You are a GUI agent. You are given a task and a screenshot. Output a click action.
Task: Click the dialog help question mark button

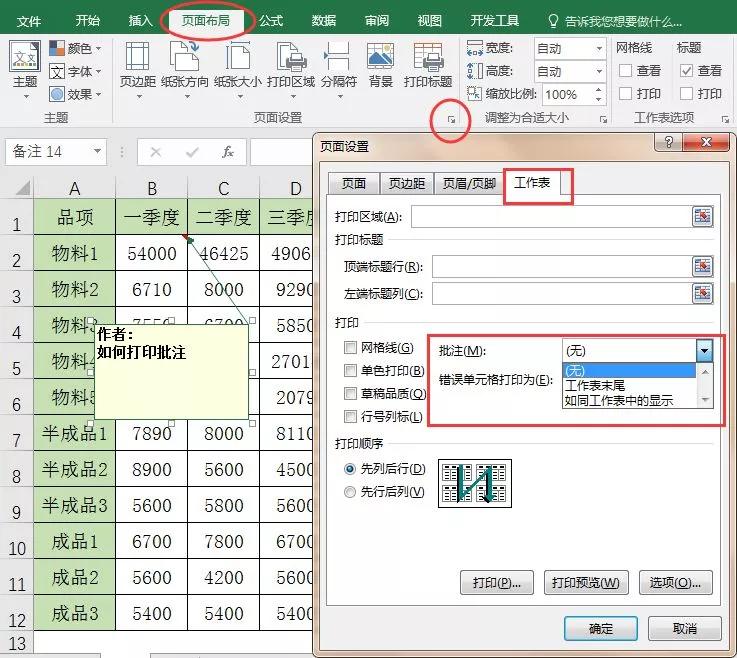coord(668,141)
